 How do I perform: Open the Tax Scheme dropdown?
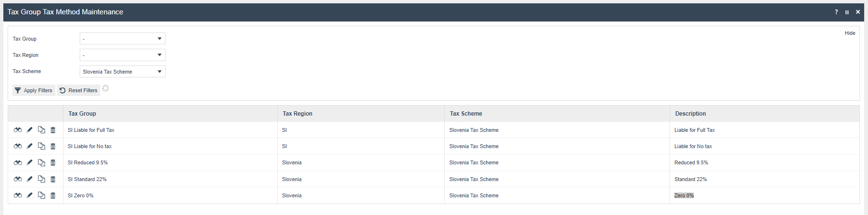pos(122,72)
